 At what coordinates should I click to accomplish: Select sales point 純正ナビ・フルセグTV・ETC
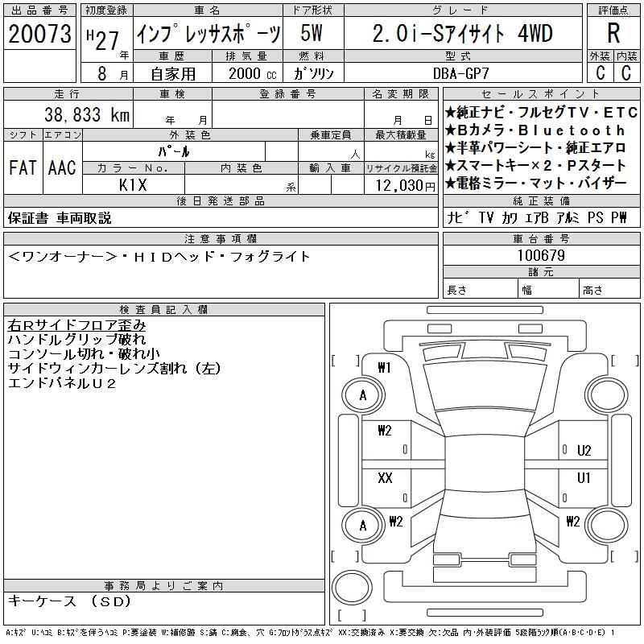541,112
